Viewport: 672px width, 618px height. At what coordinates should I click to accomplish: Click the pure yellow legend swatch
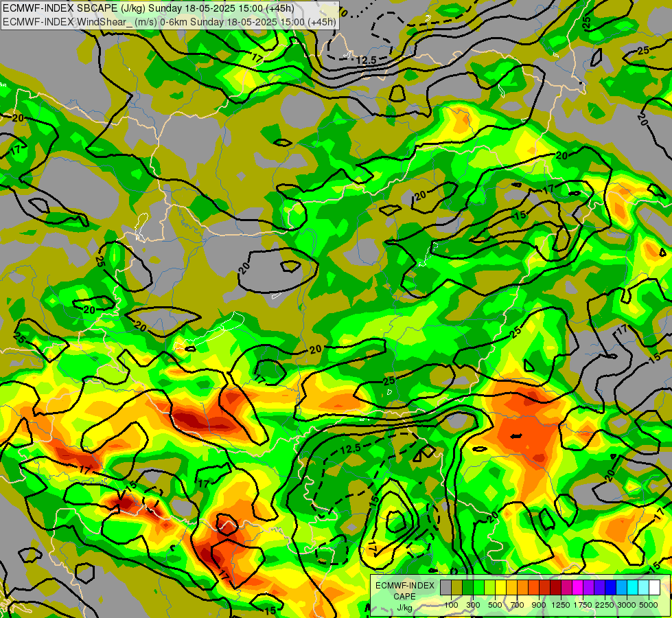click(500, 588)
